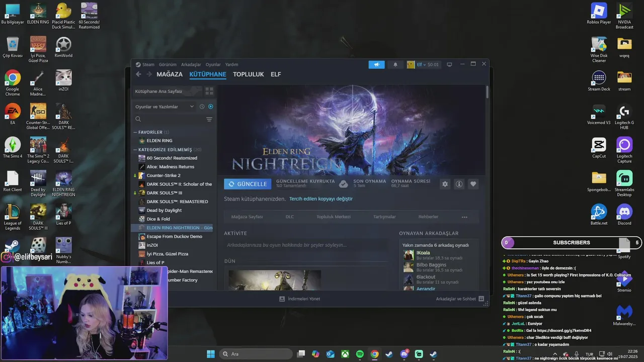Screen dimensions: 644x362
Task: Select Dead by Daylight desktop icon
Action: (38, 184)
